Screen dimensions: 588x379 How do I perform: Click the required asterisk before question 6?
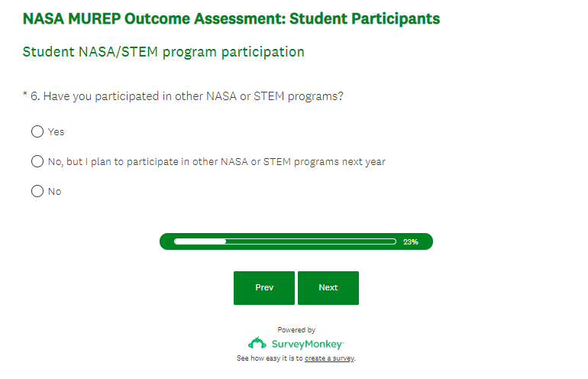click(25, 96)
